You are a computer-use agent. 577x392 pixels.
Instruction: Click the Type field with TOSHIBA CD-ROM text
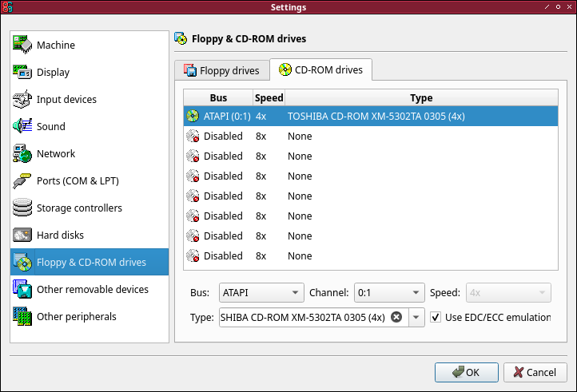[x=313, y=317]
